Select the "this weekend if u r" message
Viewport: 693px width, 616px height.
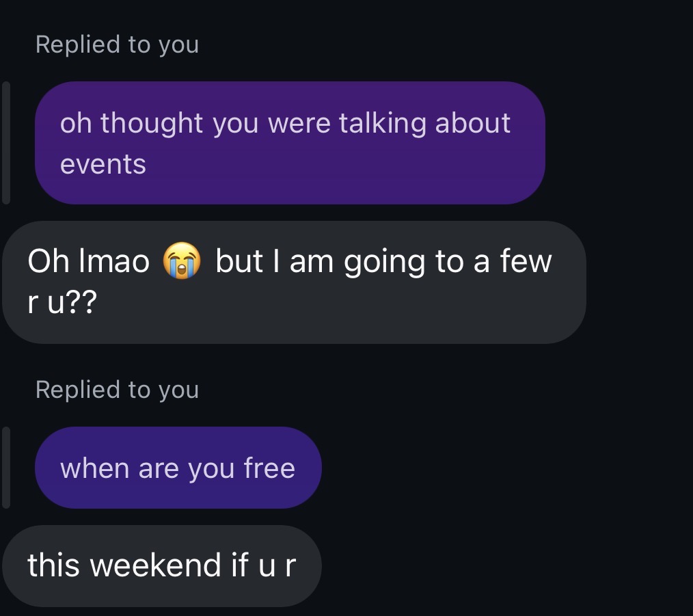pyautogui.click(x=161, y=566)
